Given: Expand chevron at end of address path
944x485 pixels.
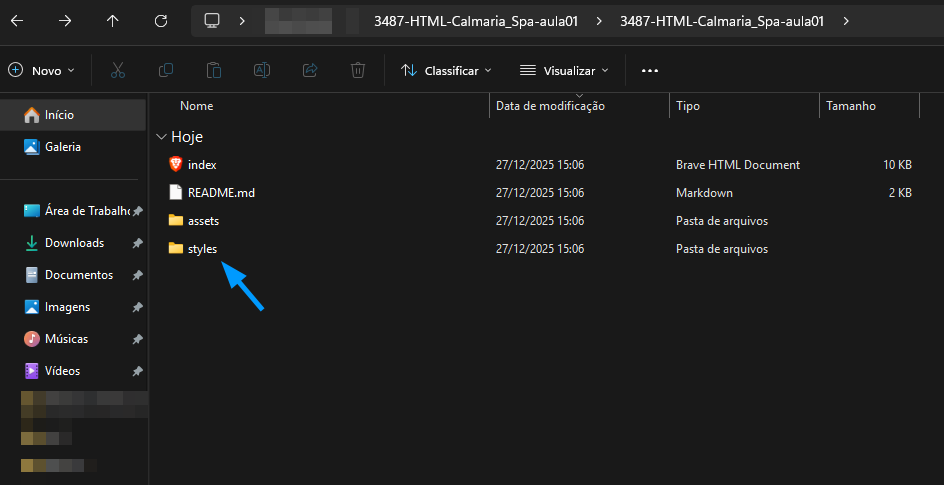Looking at the screenshot, I should pos(846,21).
